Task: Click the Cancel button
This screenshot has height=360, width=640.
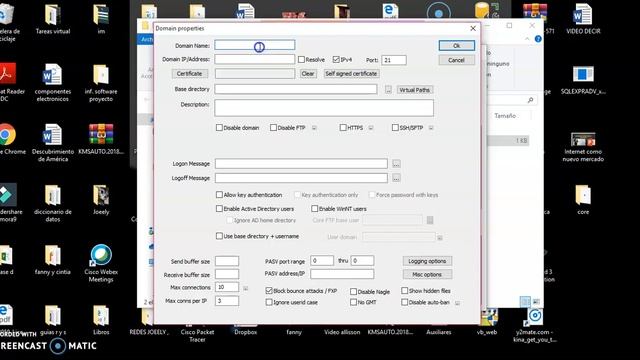Action: 456,60
